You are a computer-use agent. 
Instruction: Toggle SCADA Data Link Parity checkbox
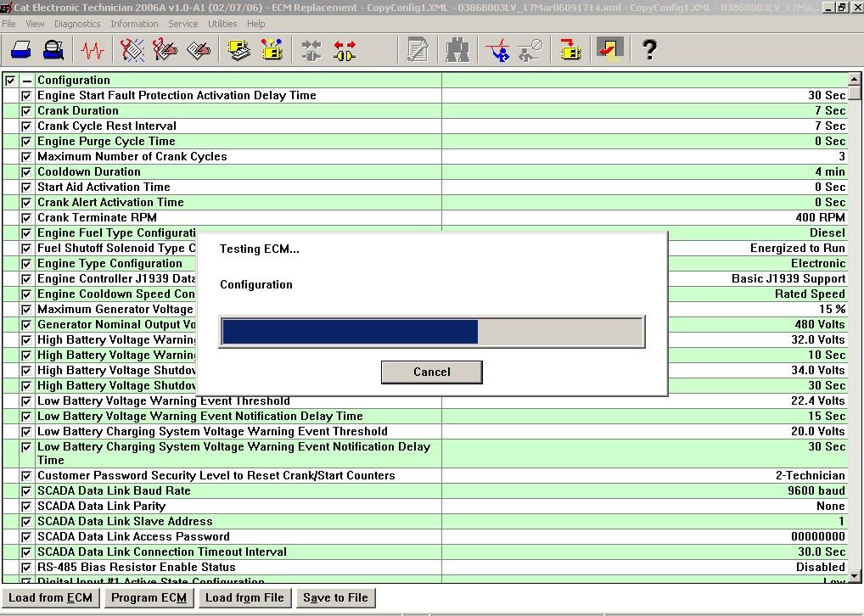[26, 507]
